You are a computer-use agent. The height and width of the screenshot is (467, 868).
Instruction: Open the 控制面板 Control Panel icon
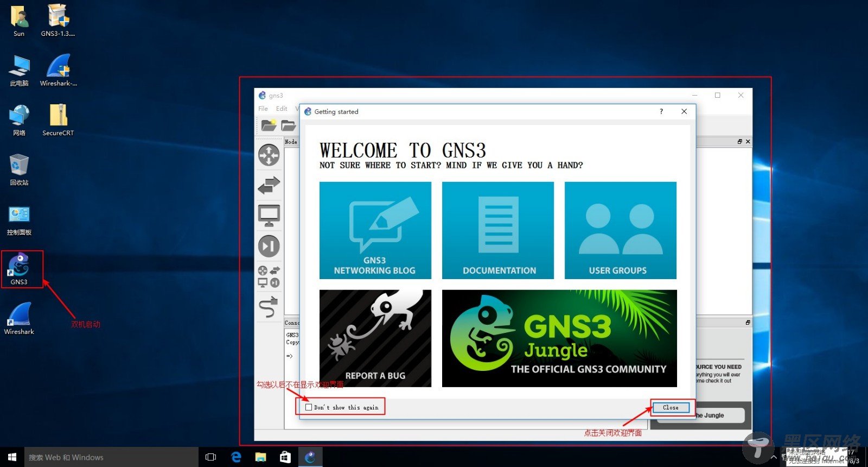[x=19, y=219]
